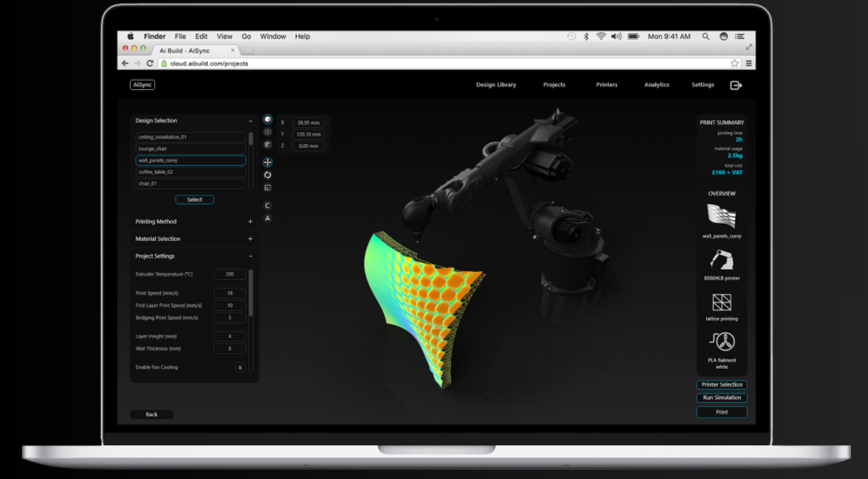Click the Bluetooth menu bar icon
Image resolution: width=868 pixels, height=479 pixels.
(587, 36)
